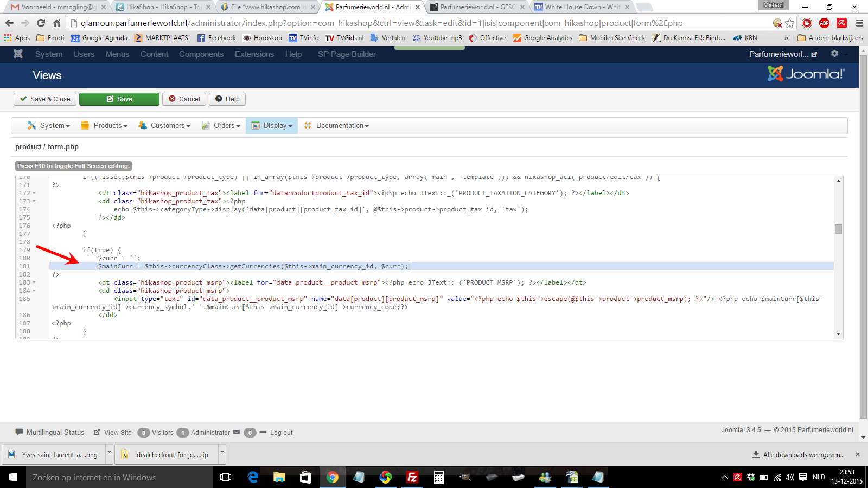
Task: Open the Components menu
Action: pos(201,54)
